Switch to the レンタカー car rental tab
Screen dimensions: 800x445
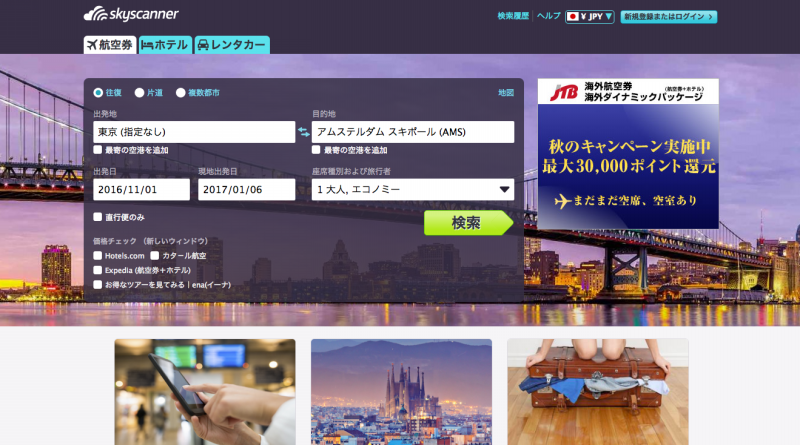pyautogui.click(x=230, y=45)
